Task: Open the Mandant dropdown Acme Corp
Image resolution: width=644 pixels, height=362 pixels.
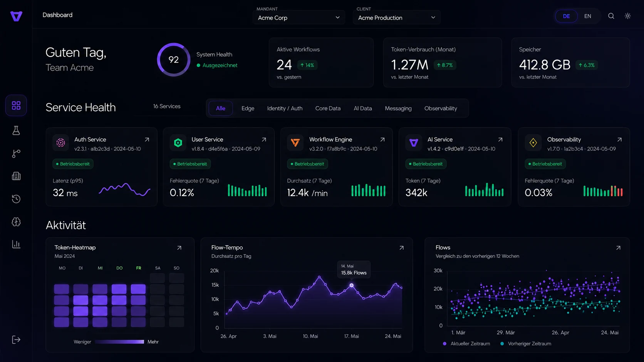Action: click(299, 18)
